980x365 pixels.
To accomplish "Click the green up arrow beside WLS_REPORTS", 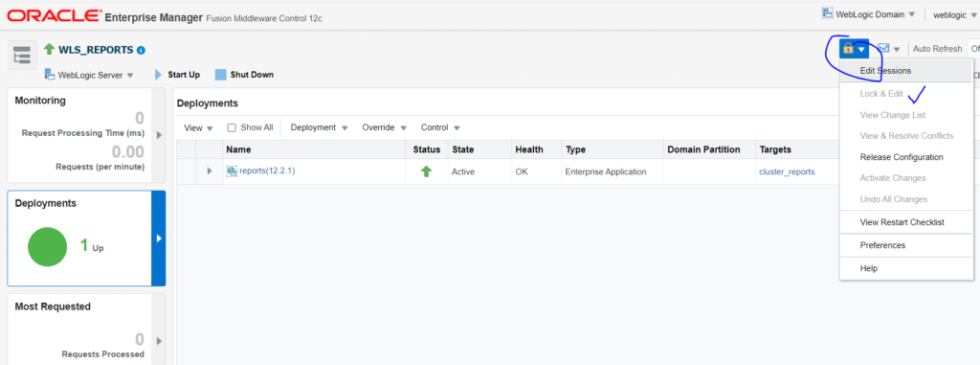I will pyautogui.click(x=50, y=49).
